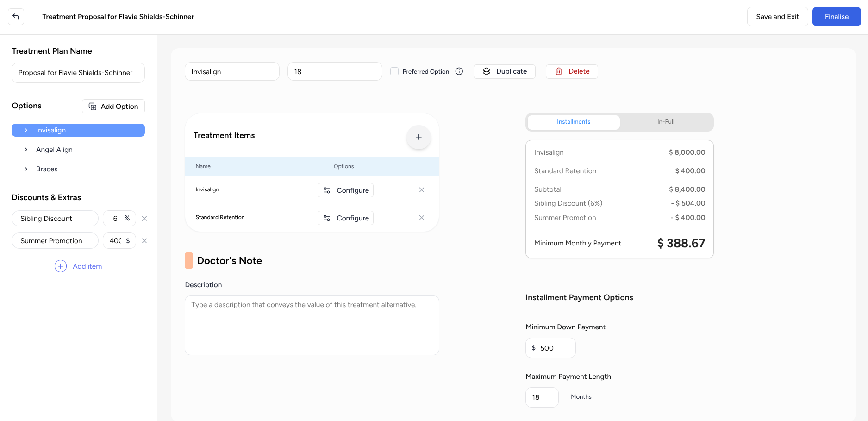Click the Duplicate icon for this option
Image resolution: width=868 pixels, height=421 pixels.
pos(486,71)
